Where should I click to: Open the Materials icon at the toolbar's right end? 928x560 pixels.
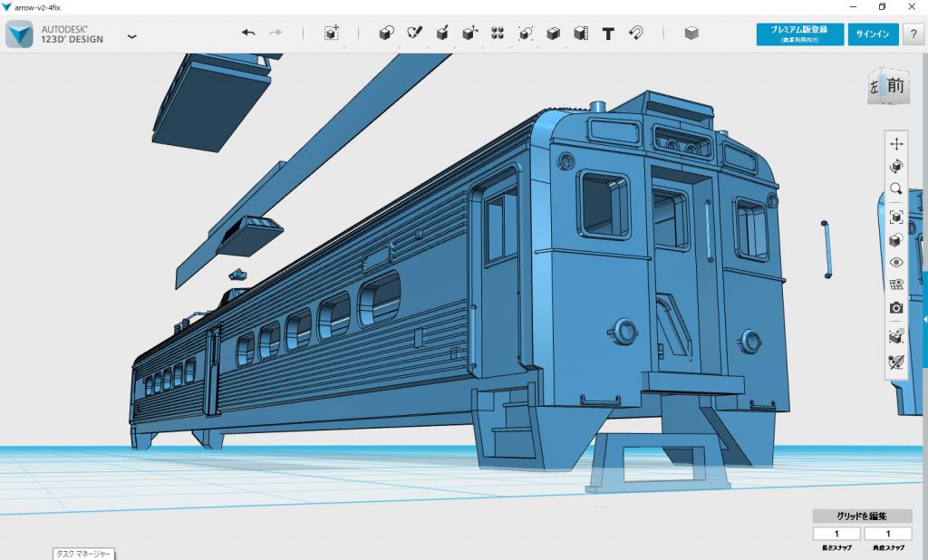(690, 34)
